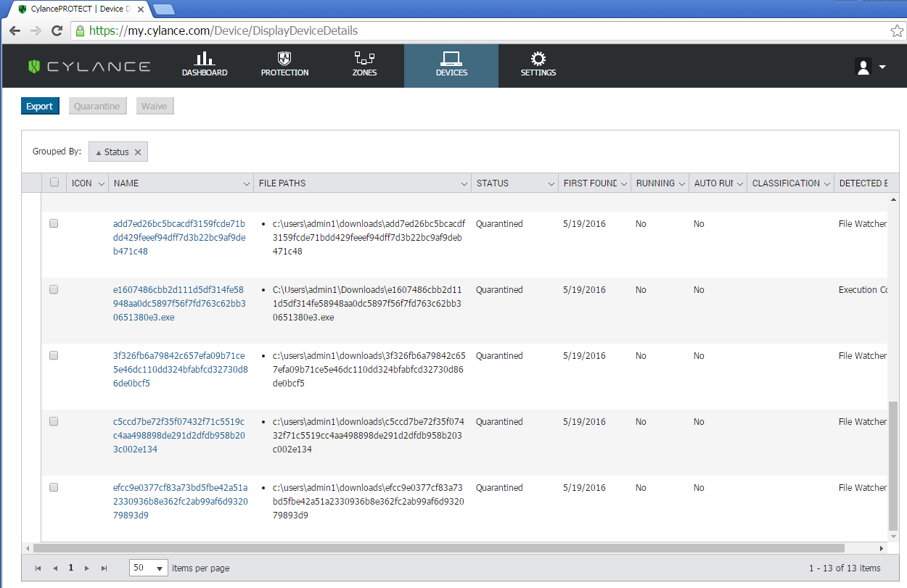Remove the Status grouping with X
Screen dimensions: 907x588
[138, 152]
